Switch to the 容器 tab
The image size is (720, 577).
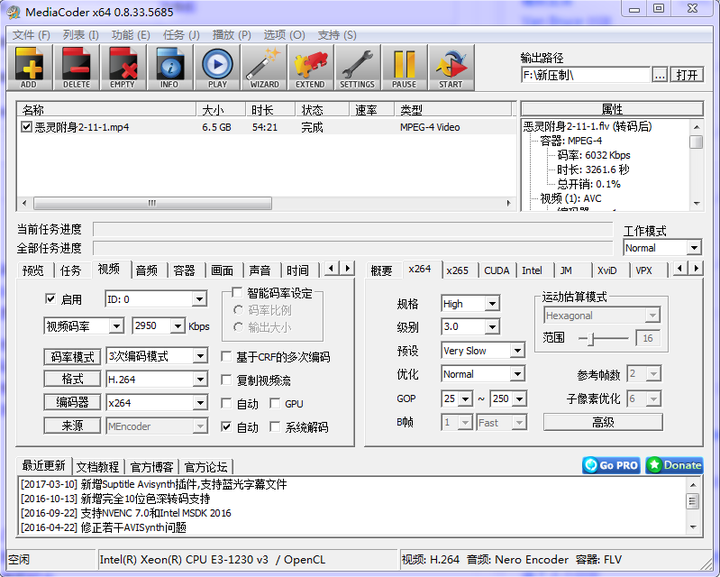tap(185, 270)
